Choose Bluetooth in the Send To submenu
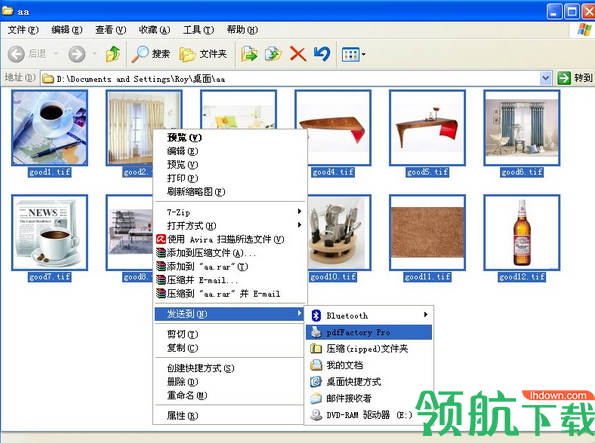Viewport: 595px width, 443px height. click(369, 315)
